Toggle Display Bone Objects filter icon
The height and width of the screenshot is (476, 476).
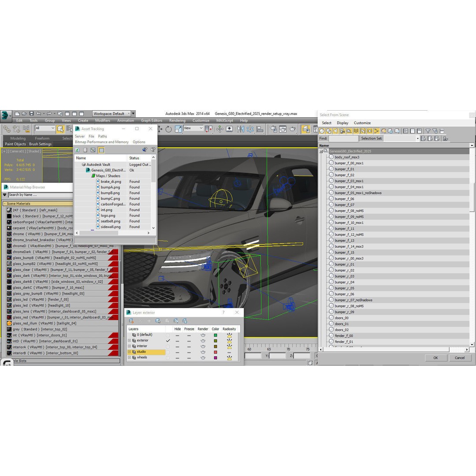pyautogui.click(x=377, y=131)
